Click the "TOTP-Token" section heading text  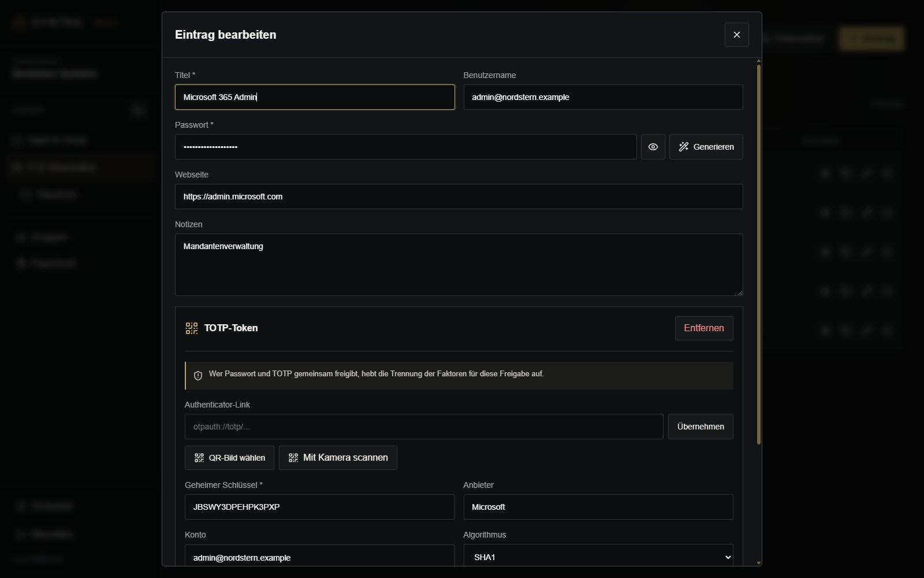[x=231, y=328]
